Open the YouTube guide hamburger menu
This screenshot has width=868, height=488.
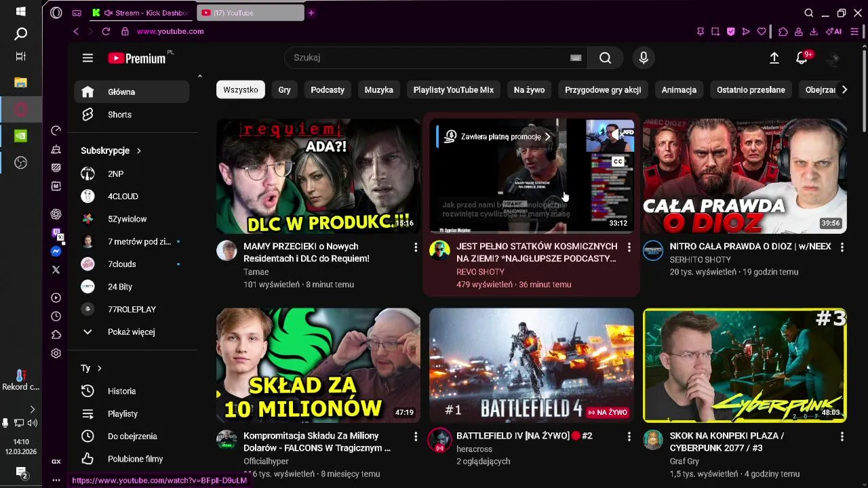[87, 58]
